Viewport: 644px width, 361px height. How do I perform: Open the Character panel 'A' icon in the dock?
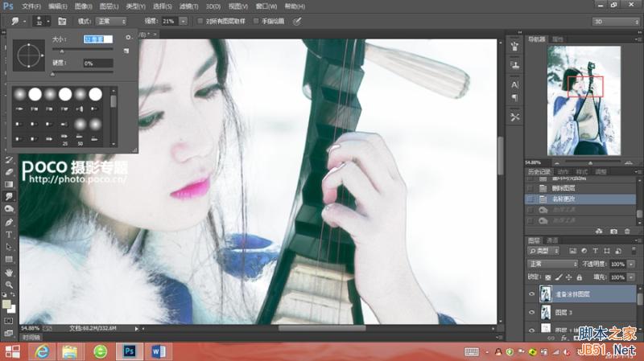pos(514,85)
